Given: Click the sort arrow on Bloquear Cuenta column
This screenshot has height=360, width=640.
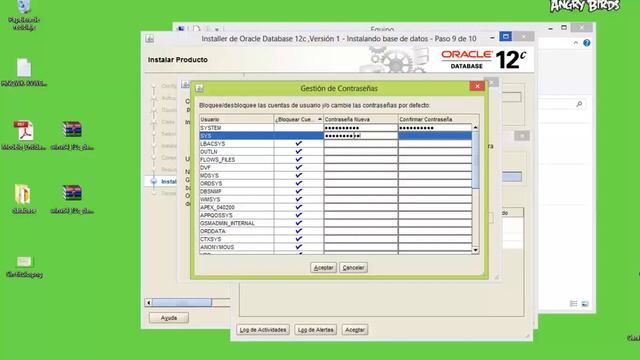Looking at the screenshot, I should pyautogui.click(x=320, y=119).
